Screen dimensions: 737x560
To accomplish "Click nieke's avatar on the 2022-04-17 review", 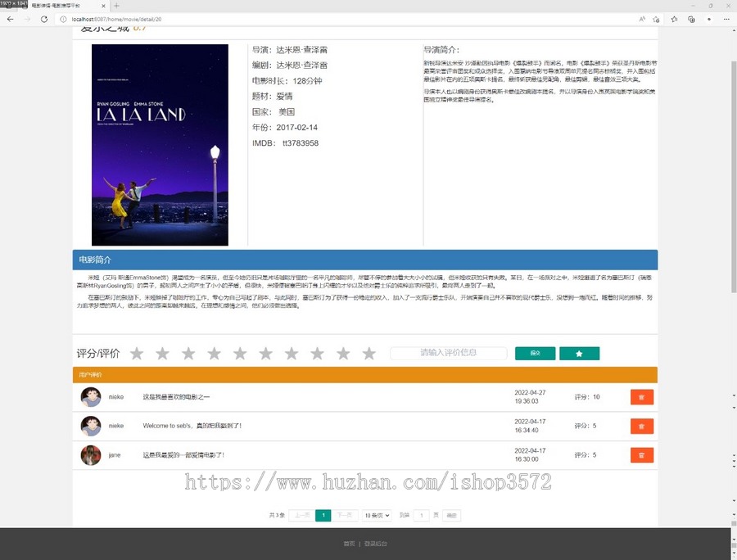I will tap(91, 426).
